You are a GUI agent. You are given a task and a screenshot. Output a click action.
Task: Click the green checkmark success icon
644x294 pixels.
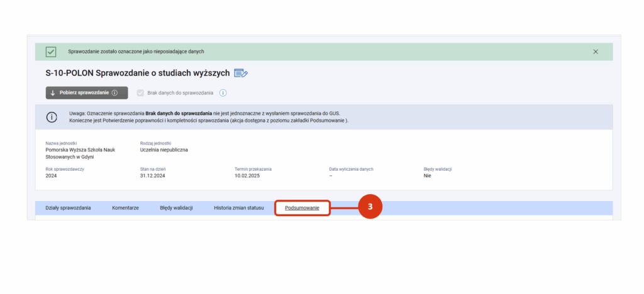pos(51,52)
